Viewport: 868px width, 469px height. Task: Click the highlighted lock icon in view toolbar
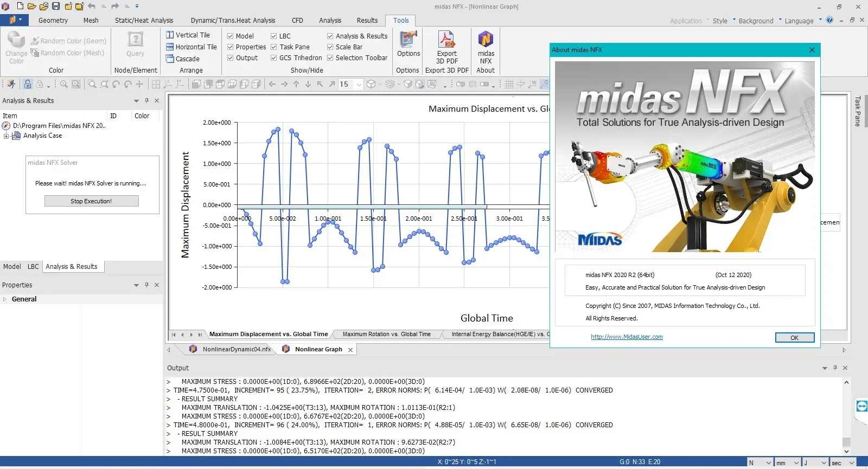click(28, 84)
